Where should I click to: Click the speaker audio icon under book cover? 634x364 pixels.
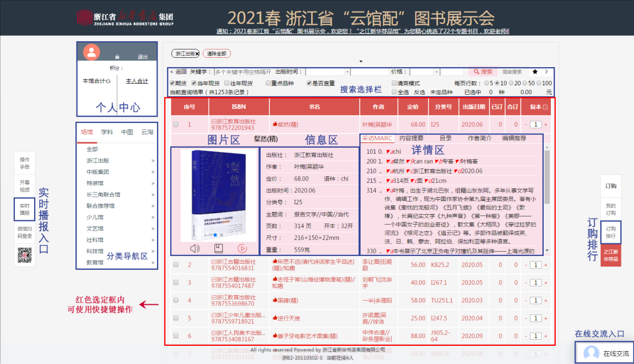point(195,248)
